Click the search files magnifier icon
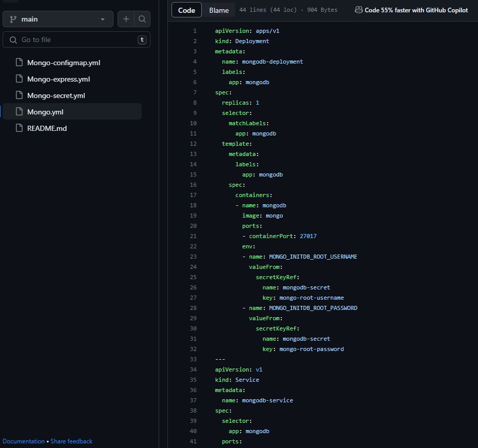This screenshot has width=478, height=448. click(142, 20)
